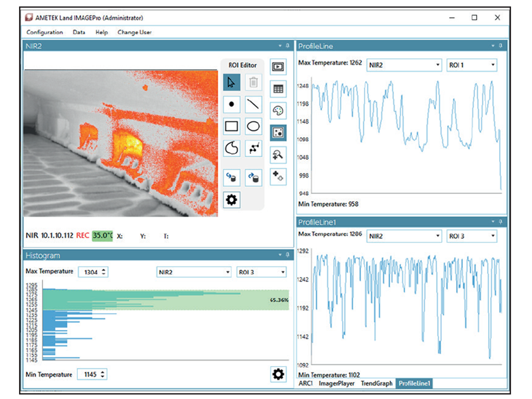The width and height of the screenshot is (532, 399).
Task: Select the freeform shape ROI tool
Action: pos(232,148)
